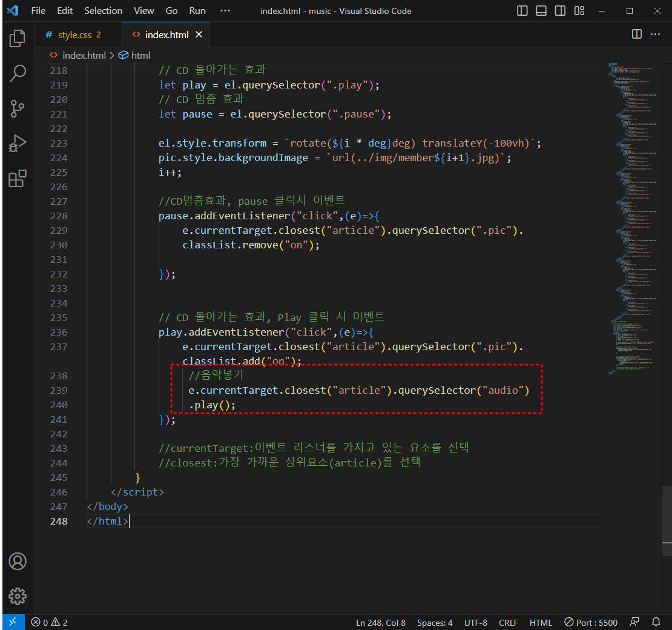Viewport: 672px width, 630px height.
Task: Change language mode HTML
Action: [541, 622]
